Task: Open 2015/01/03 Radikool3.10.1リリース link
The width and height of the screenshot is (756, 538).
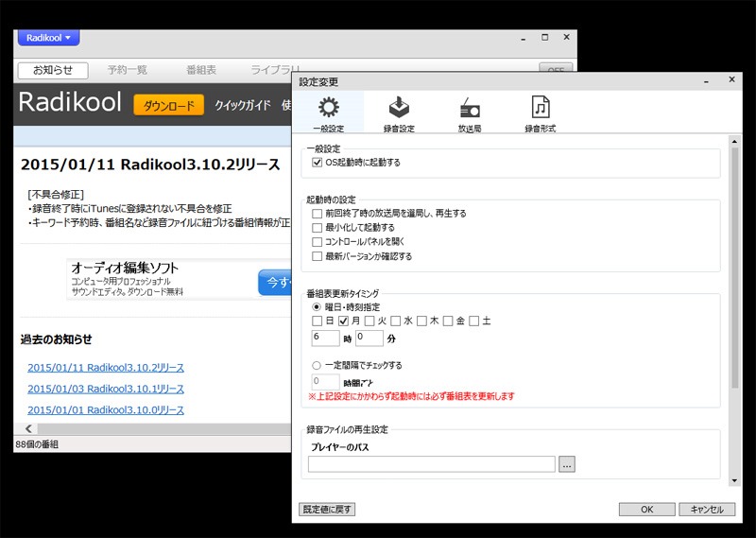Action: pyautogui.click(x=106, y=389)
